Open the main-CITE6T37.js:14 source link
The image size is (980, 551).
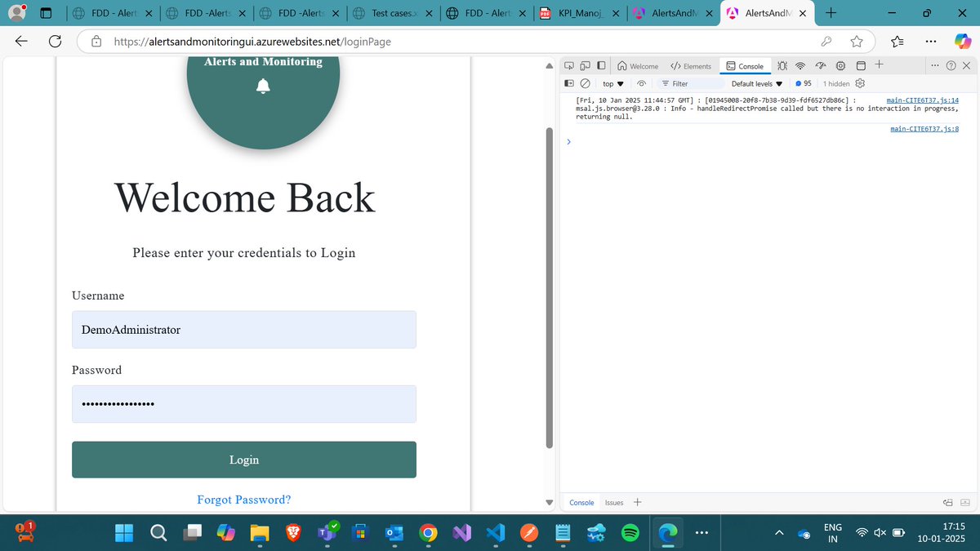(x=923, y=100)
